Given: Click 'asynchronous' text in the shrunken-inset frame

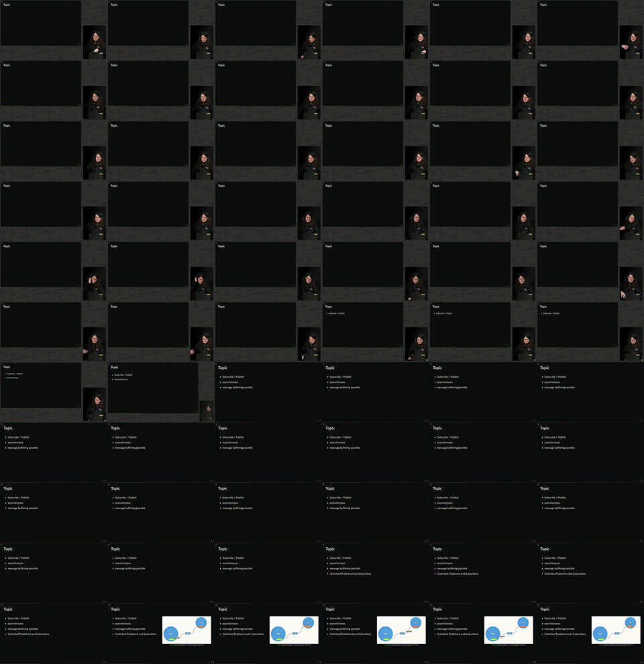Looking at the screenshot, I should click(121, 380).
